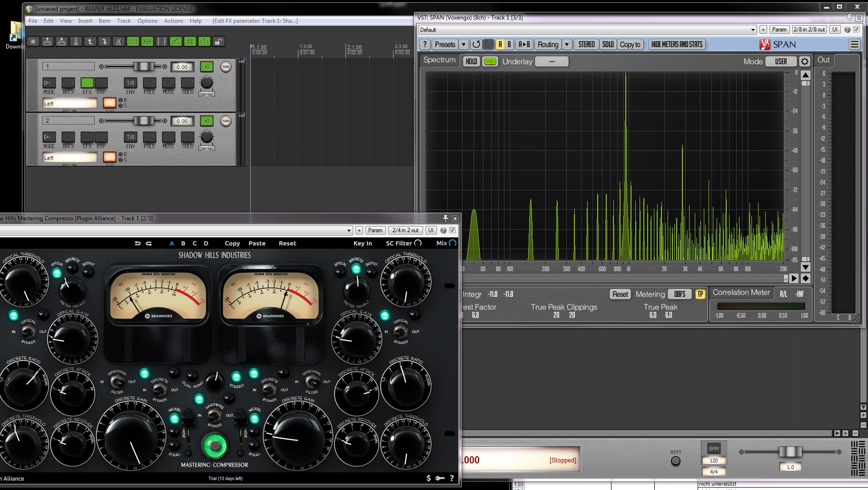Screen dimensions: 868x490
Task: Toggle the metronome icon in REAPER toolbar
Action: click(118, 42)
